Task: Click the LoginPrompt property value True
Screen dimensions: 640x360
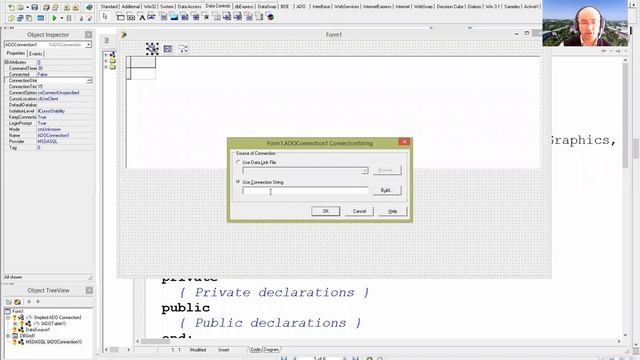Action: coord(42,123)
